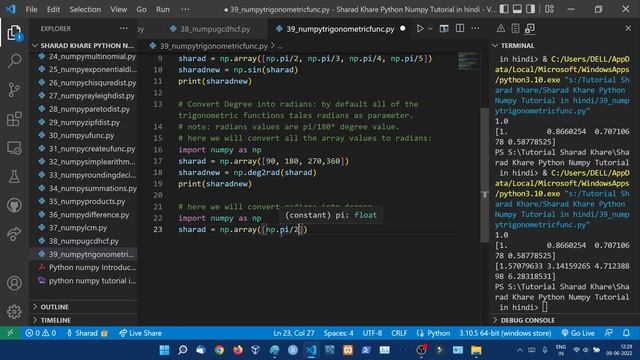Open the Run menu
The height and width of the screenshot is (360, 640).
(x=162, y=9)
